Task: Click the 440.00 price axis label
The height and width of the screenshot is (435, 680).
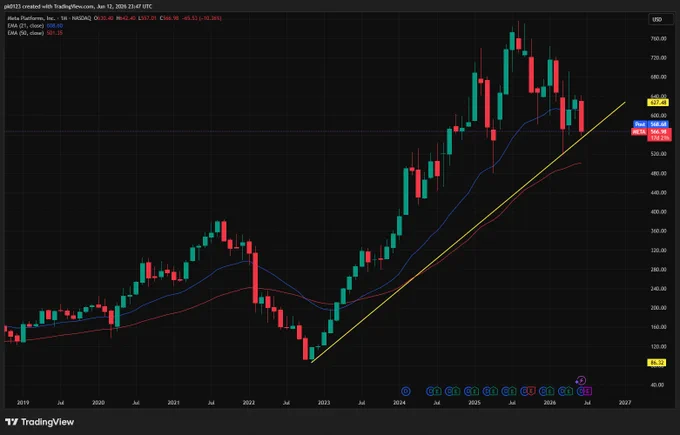Action: click(x=658, y=193)
